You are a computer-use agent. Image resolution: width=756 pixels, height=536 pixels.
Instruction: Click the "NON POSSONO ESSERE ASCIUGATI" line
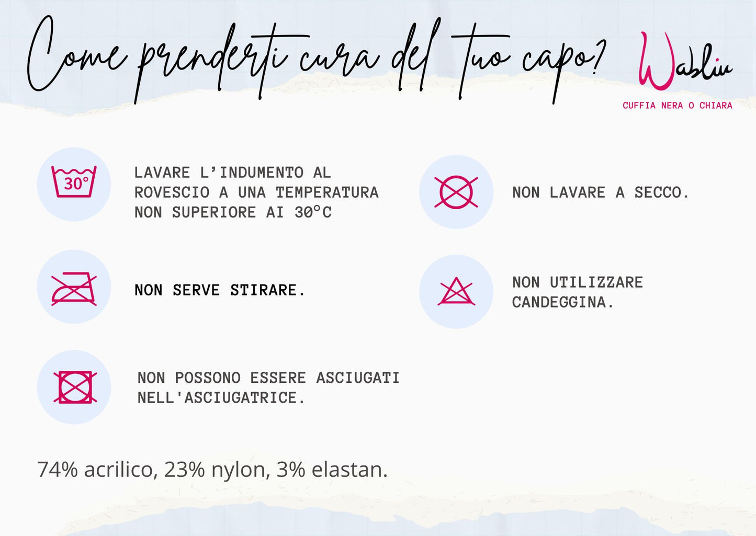(268, 378)
